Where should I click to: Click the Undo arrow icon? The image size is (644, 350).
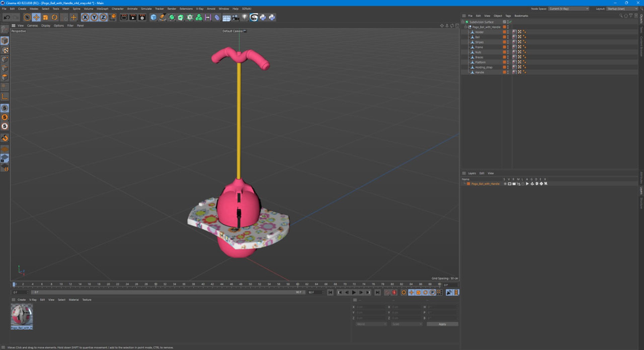tap(7, 17)
